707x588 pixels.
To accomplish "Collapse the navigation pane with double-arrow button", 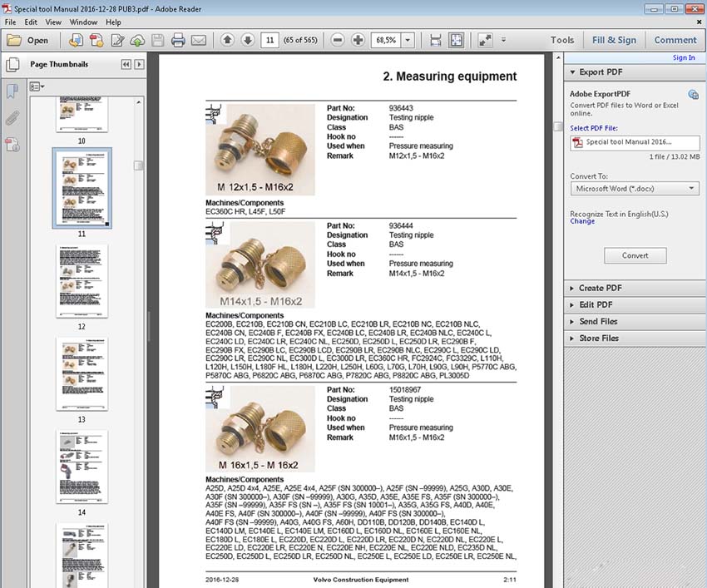I will click(126, 65).
